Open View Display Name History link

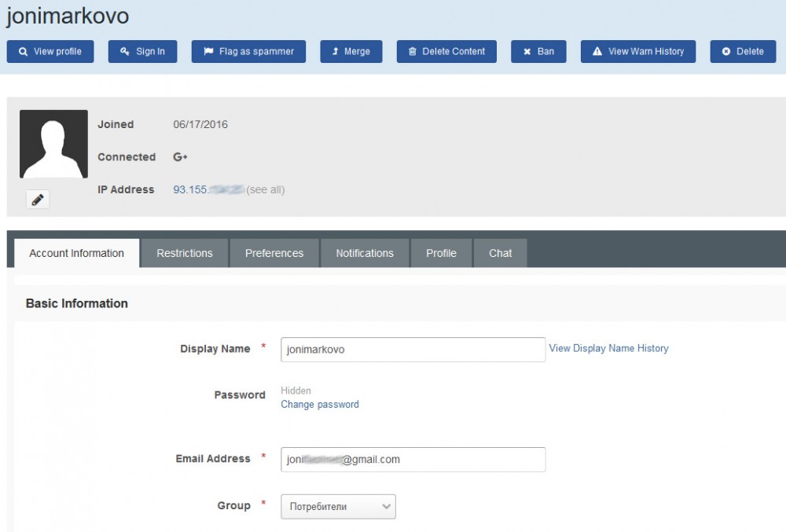click(608, 348)
